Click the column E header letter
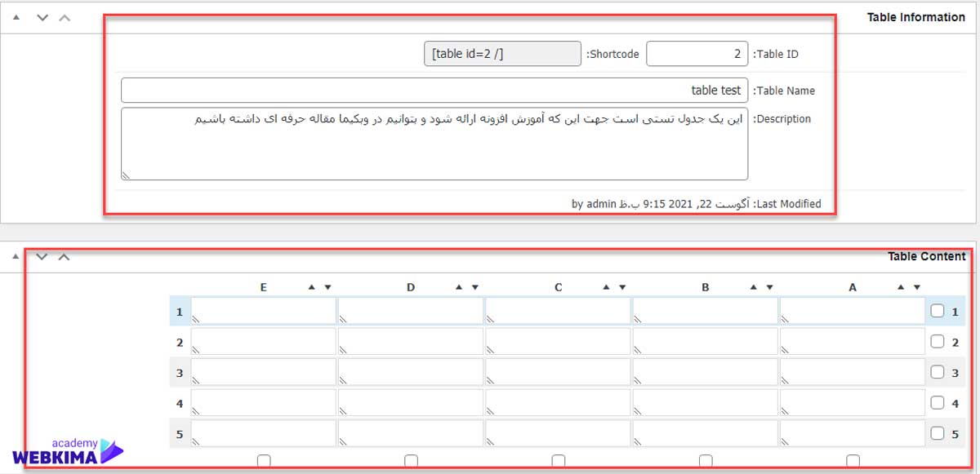980x474 pixels. point(264,287)
